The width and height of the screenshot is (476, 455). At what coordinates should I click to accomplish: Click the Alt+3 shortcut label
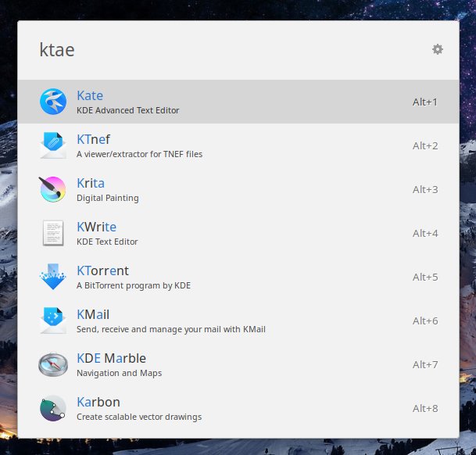425,189
